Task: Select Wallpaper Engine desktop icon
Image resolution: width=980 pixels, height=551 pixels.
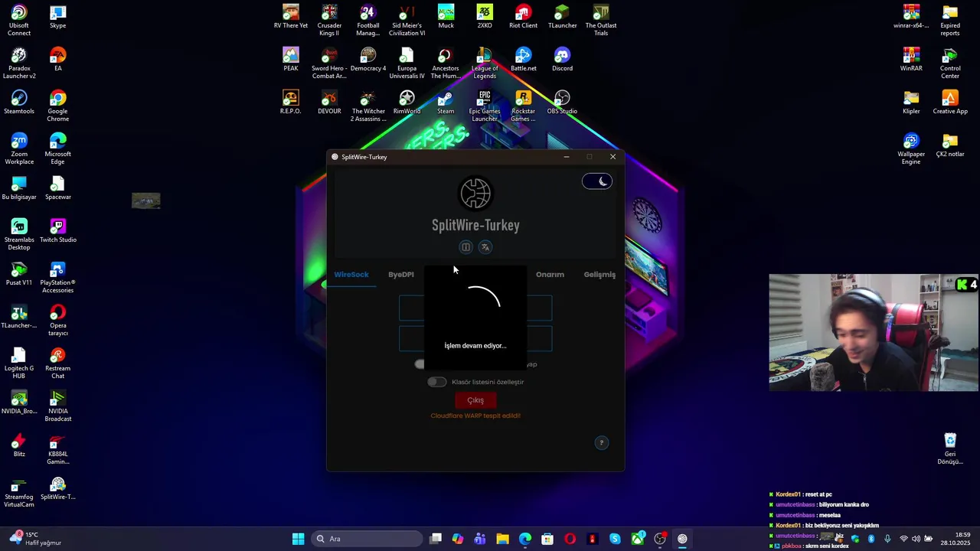Action: tap(911, 149)
